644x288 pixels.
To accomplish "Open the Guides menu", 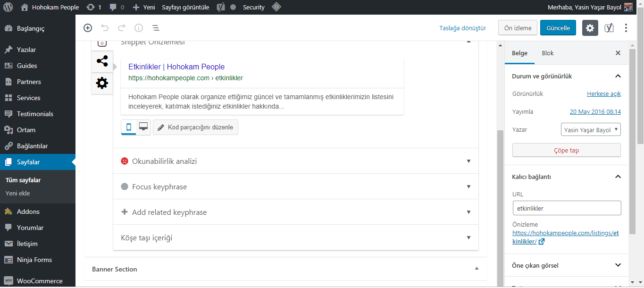I will (x=38, y=66).
